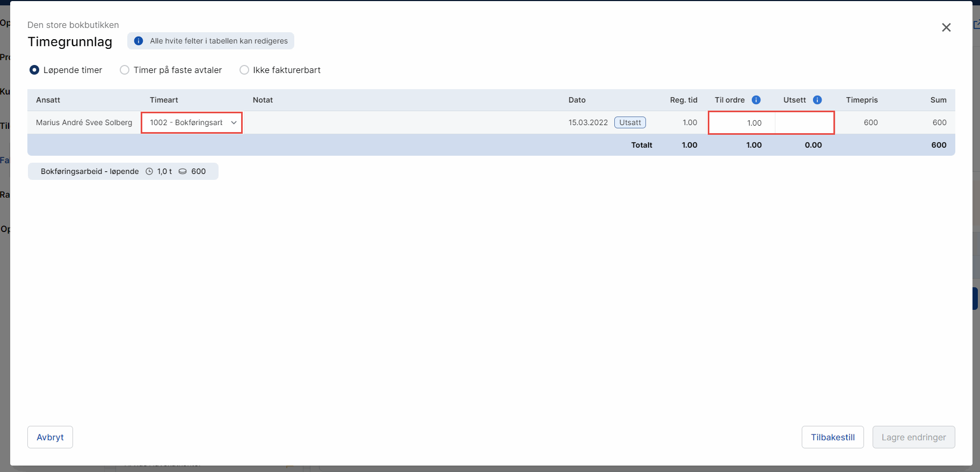
Task: Click the Dato column header
Action: coord(577,100)
